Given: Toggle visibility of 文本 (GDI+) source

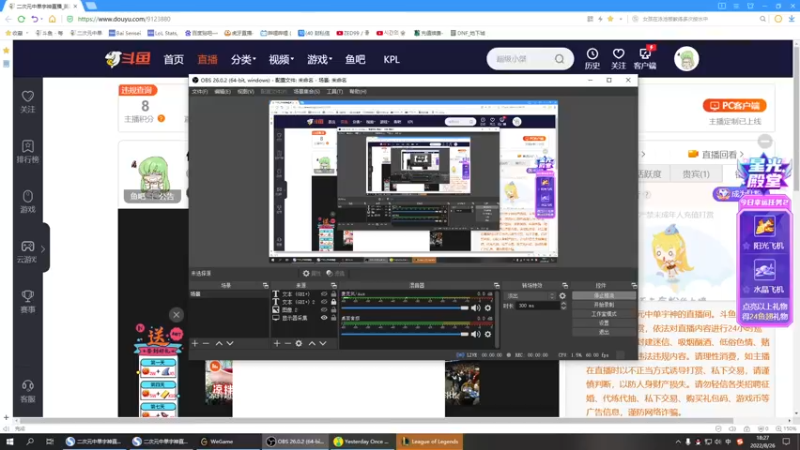Looking at the screenshot, I should click(x=324, y=294).
